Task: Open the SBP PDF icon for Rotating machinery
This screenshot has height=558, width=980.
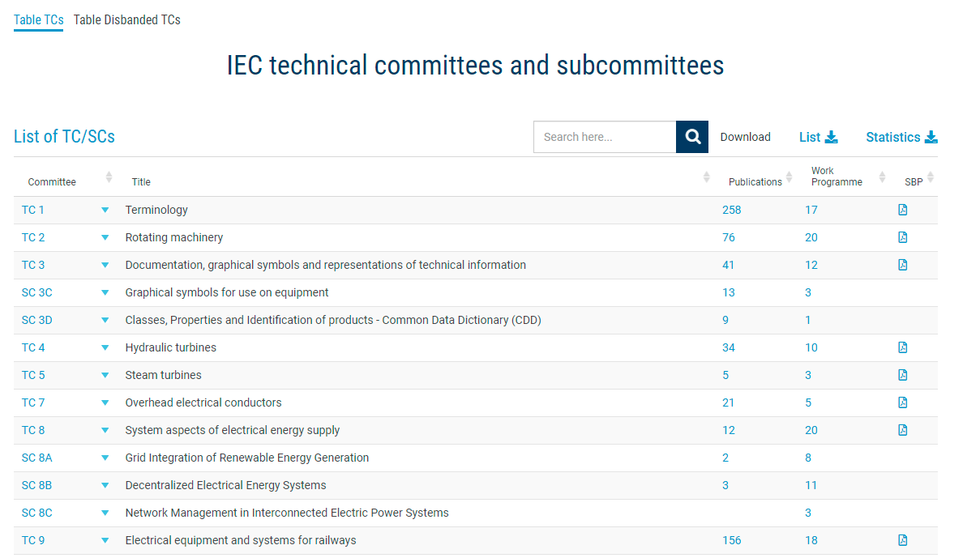Action: (902, 237)
